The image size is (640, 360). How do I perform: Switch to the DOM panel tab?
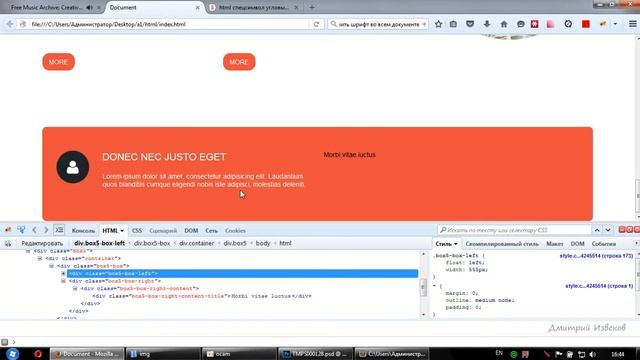[191, 231]
